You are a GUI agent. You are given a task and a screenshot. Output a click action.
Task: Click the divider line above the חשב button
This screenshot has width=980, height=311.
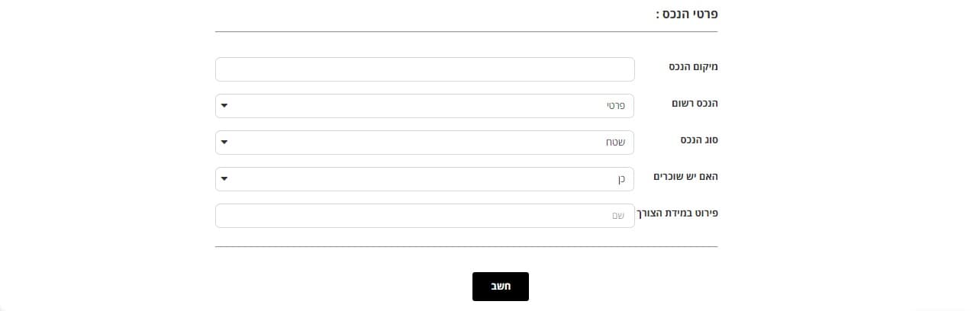466,247
